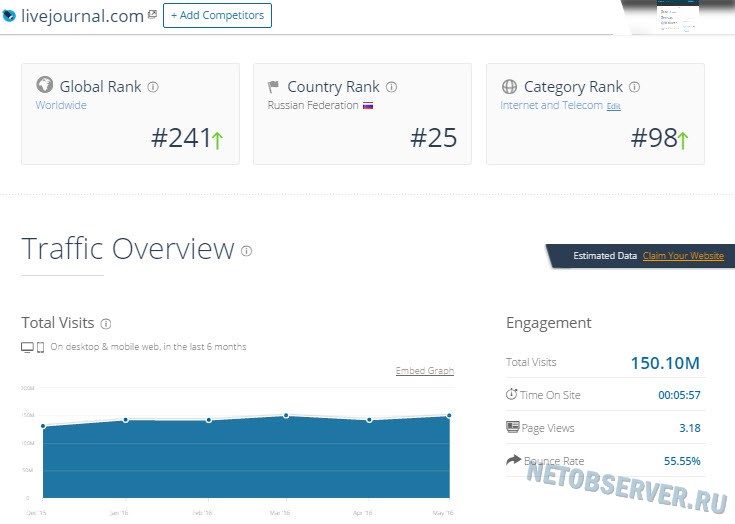Click the Global Rank globe icon
735x524 pixels.
[x=45, y=85]
